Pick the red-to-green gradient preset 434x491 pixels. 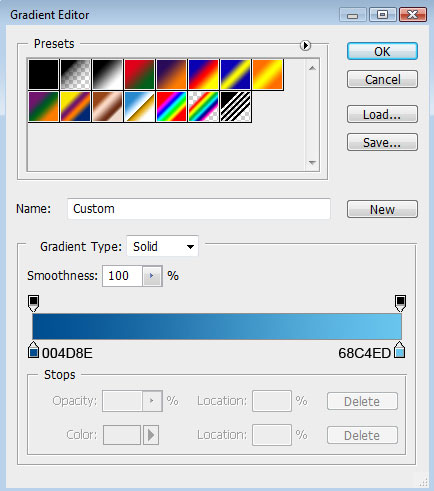(x=139, y=74)
